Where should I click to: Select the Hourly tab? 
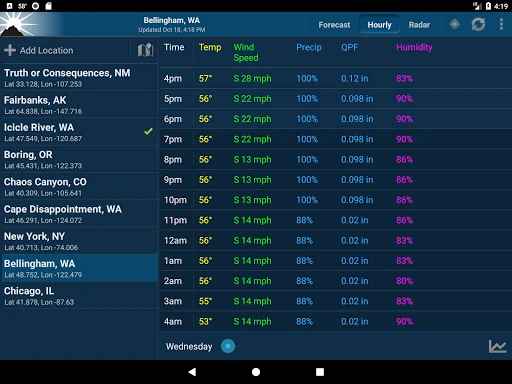click(379, 24)
